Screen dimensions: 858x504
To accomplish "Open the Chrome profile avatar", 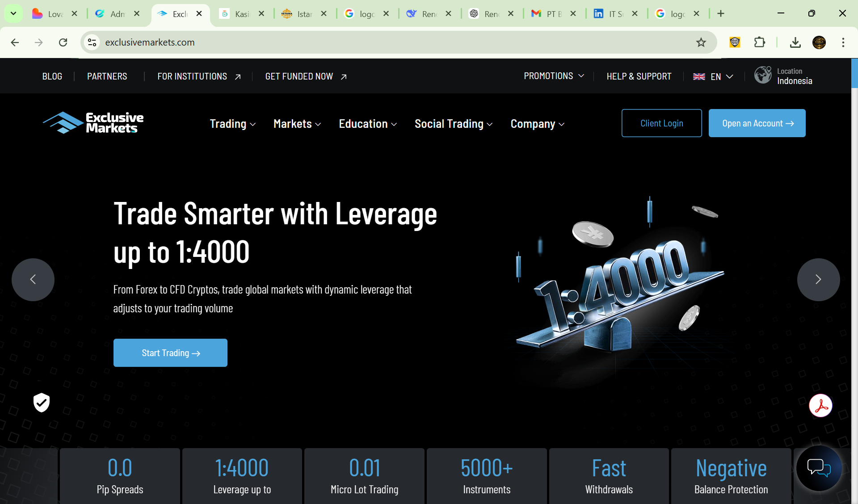I will [819, 42].
